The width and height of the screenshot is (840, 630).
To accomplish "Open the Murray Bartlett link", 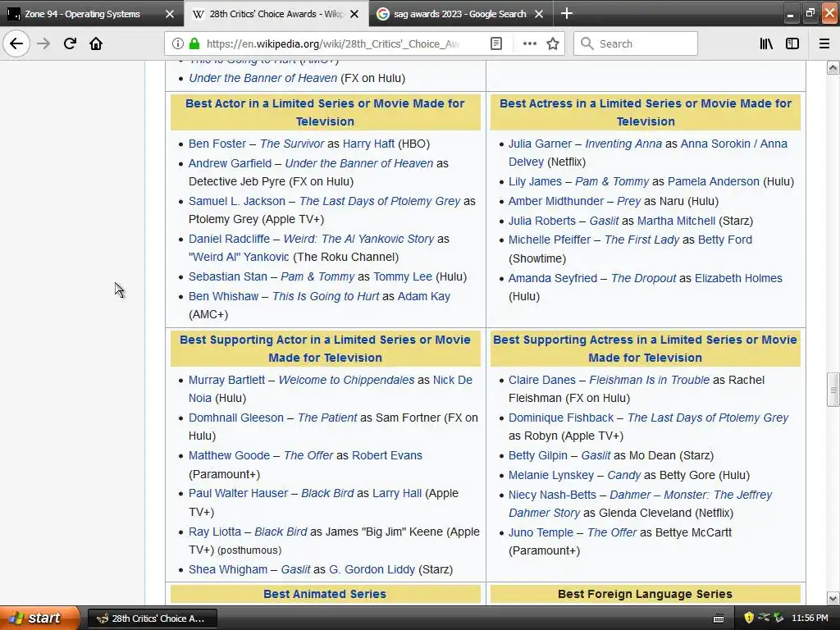I will pos(226,380).
